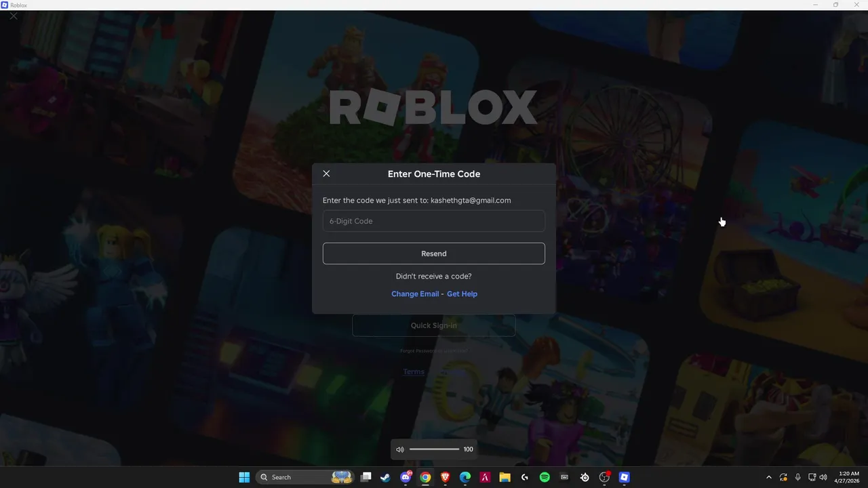868x488 pixels.
Task: Open Discord from taskbar
Action: coord(406,477)
